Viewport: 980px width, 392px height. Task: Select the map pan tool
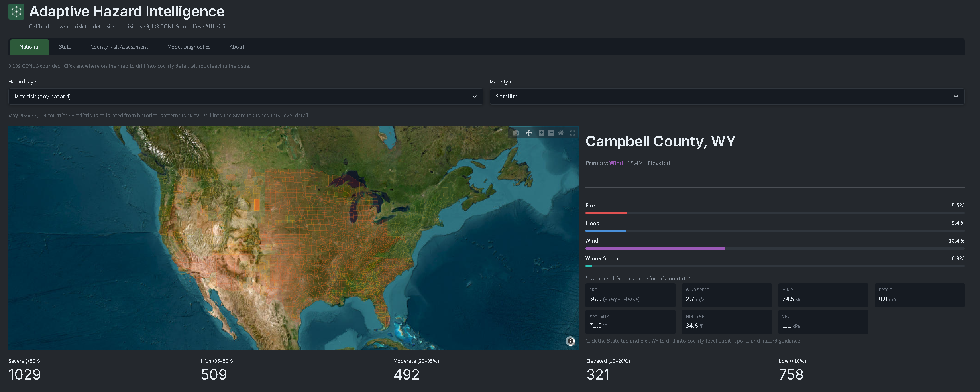click(529, 133)
